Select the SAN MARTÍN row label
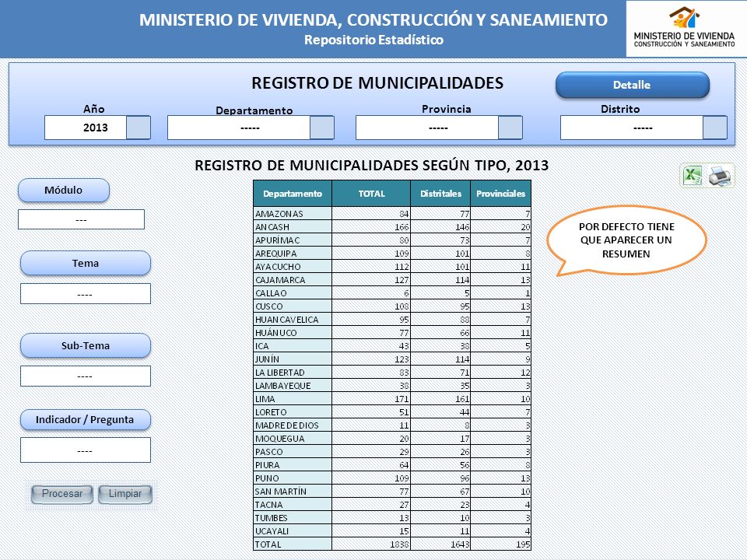Screen dimensions: 747x560 pyautogui.click(x=281, y=492)
